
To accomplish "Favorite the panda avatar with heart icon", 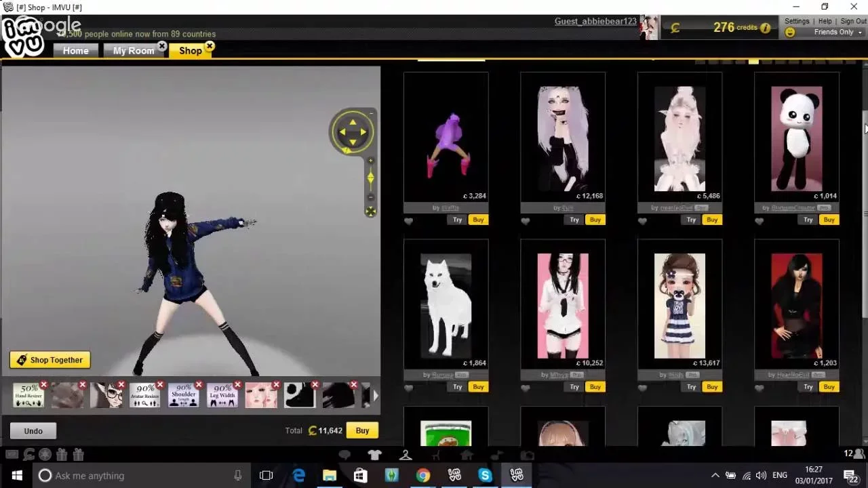I will [x=759, y=221].
